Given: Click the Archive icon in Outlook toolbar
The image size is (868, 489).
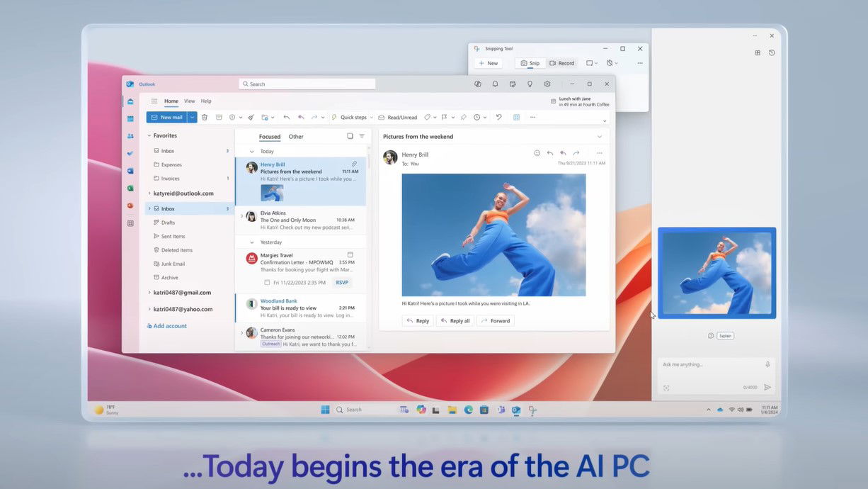Looking at the screenshot, I should point(219,117).
